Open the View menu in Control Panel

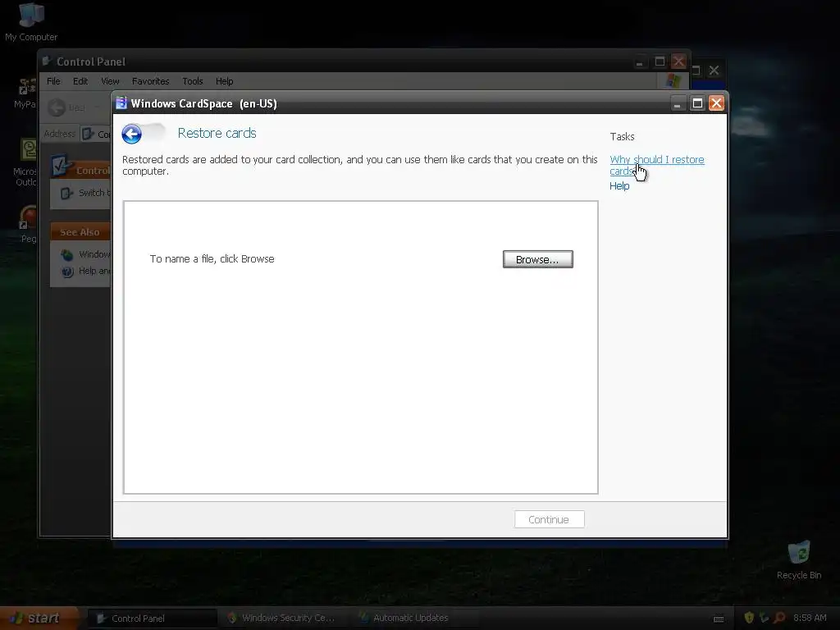110,81
